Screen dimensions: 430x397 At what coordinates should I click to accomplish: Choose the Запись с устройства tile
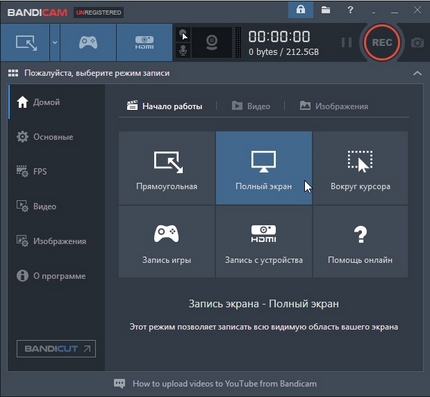tap(264, 241)
